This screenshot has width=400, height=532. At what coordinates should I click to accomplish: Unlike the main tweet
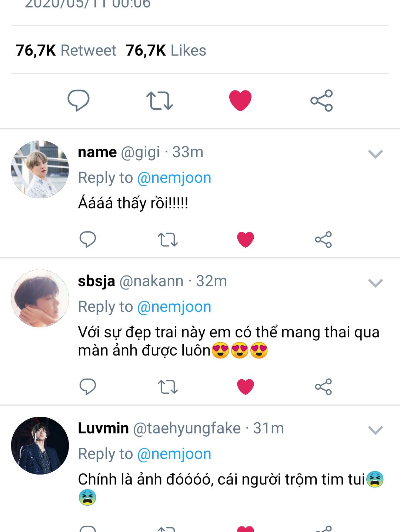[x=240, y=100]
